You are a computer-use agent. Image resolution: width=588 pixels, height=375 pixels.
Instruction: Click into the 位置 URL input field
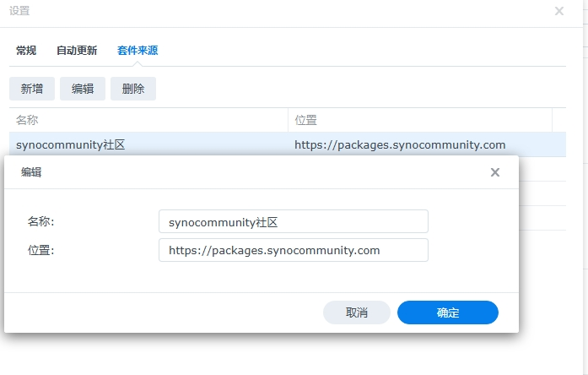click(293, 250)
